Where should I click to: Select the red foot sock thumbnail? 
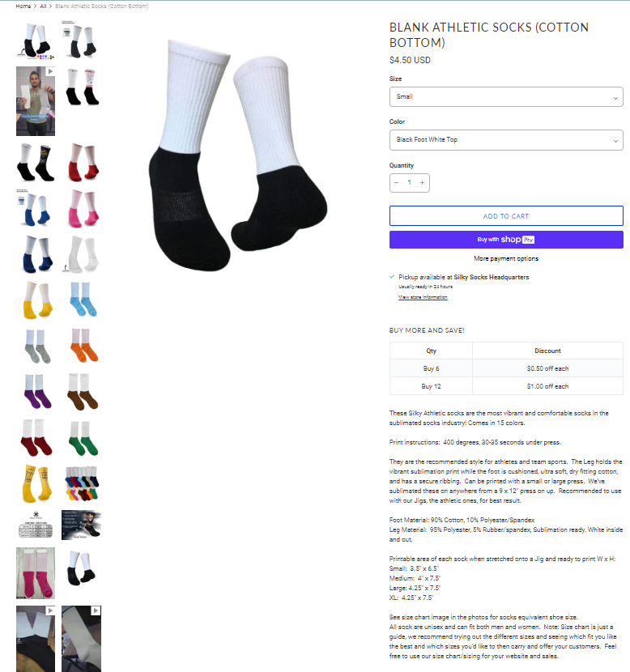click(82, 163)
